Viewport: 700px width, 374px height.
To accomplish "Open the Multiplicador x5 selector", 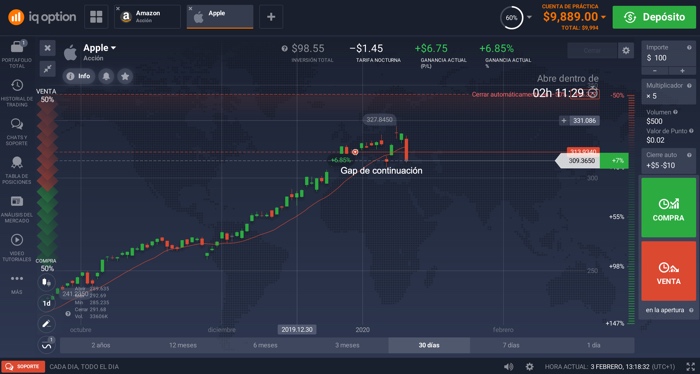I will tap(668, 91).
